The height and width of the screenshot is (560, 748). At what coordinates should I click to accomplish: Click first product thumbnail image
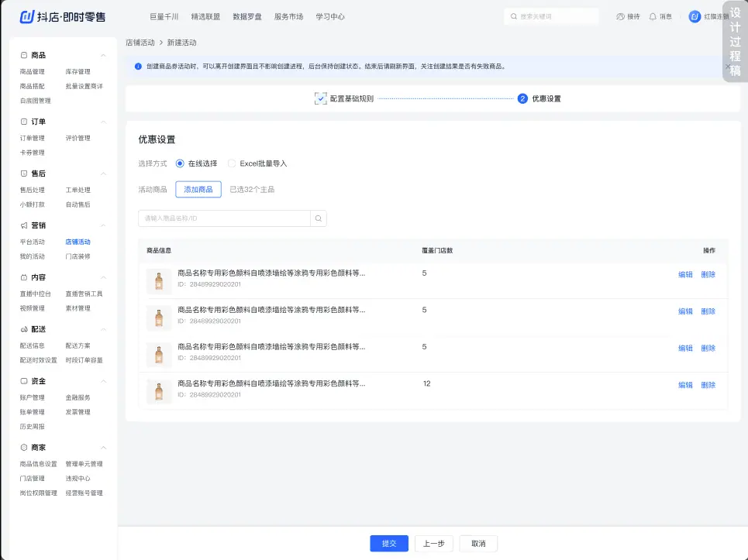point(159,280)
